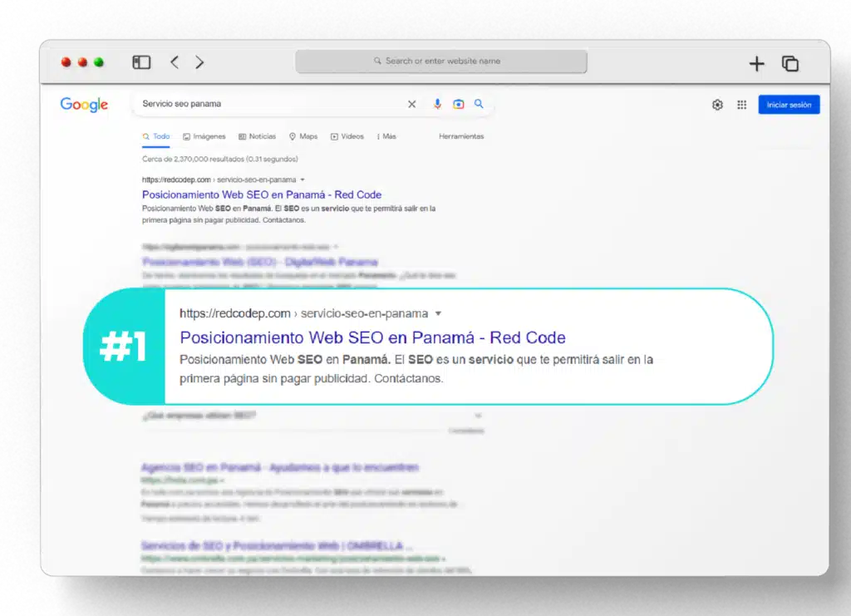Image resolution: width=851 pixels, height=616 pixels.
Task: Switch to the Imágenes tab
Action: [204, 136]
